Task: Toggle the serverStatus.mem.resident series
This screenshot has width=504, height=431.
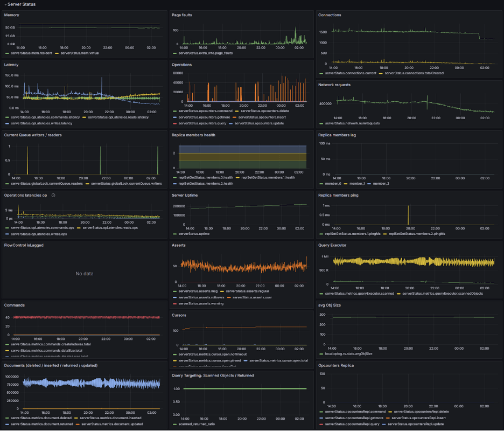Action: [x=32, y=53]
